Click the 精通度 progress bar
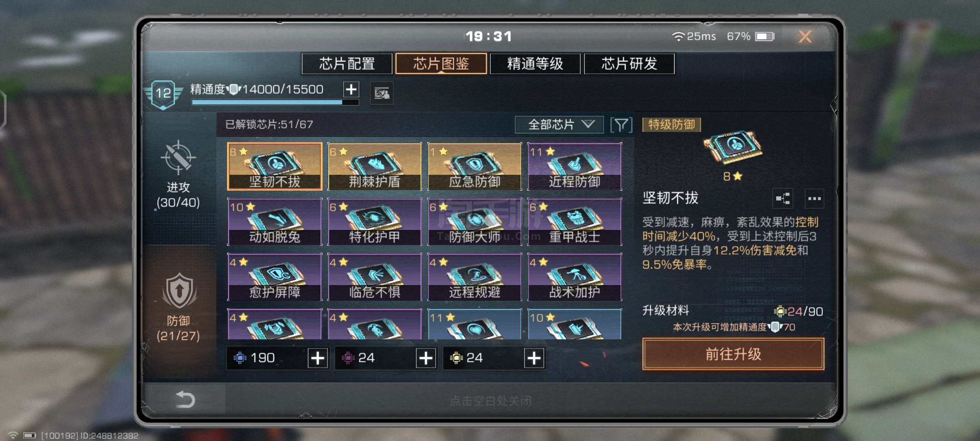Screen dimensions: 980x441 275,102
